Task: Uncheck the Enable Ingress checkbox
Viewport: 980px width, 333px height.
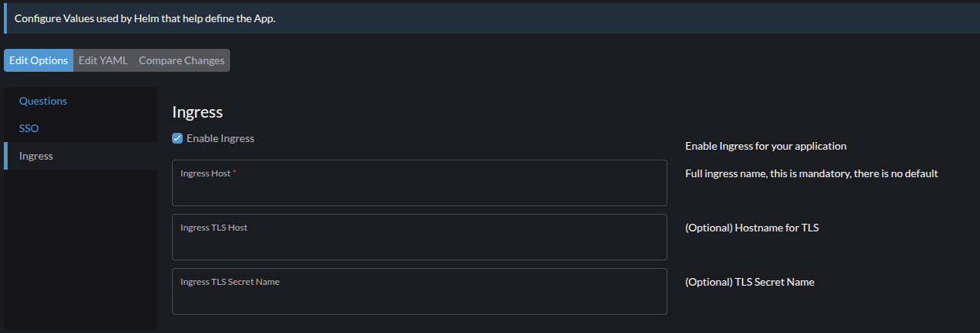Action: pyautogui.click(x=177, y=138)
